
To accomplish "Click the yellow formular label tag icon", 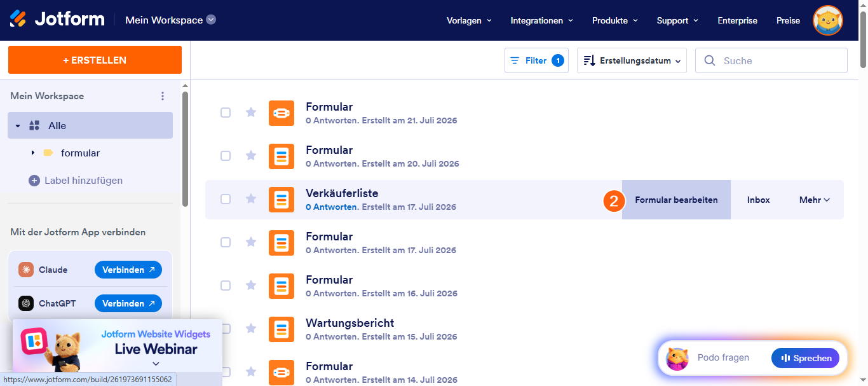I will [x=48, y=153].
